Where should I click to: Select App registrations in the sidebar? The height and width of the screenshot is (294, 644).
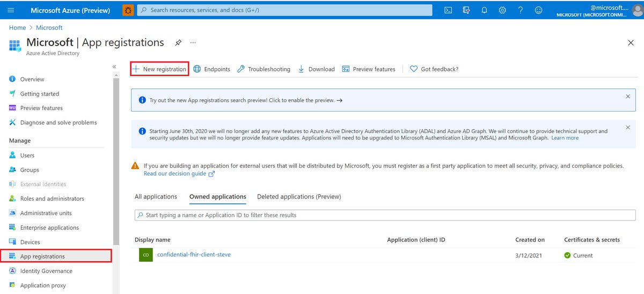pyautogui.click(x=56, y=256)
